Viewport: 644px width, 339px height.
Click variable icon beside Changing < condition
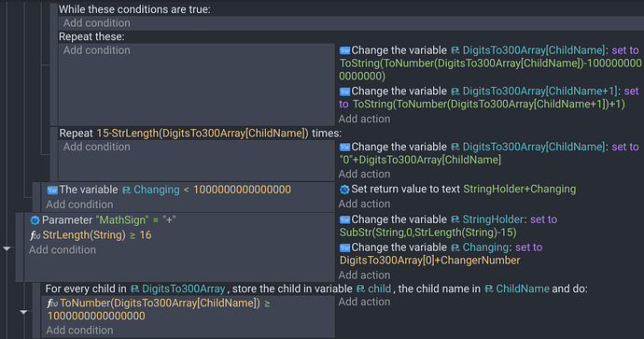[x=52, y=190]
